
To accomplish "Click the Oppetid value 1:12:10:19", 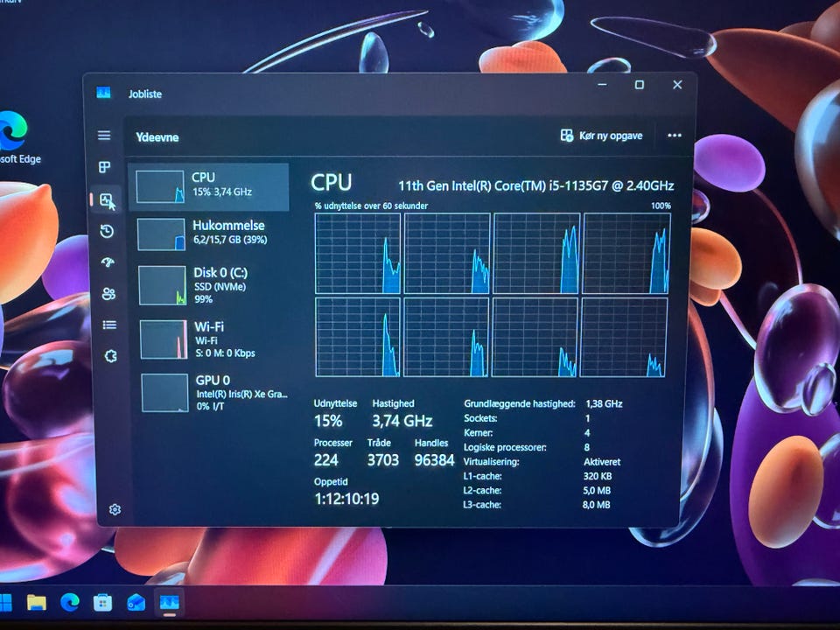I will (x=346, y=499).
